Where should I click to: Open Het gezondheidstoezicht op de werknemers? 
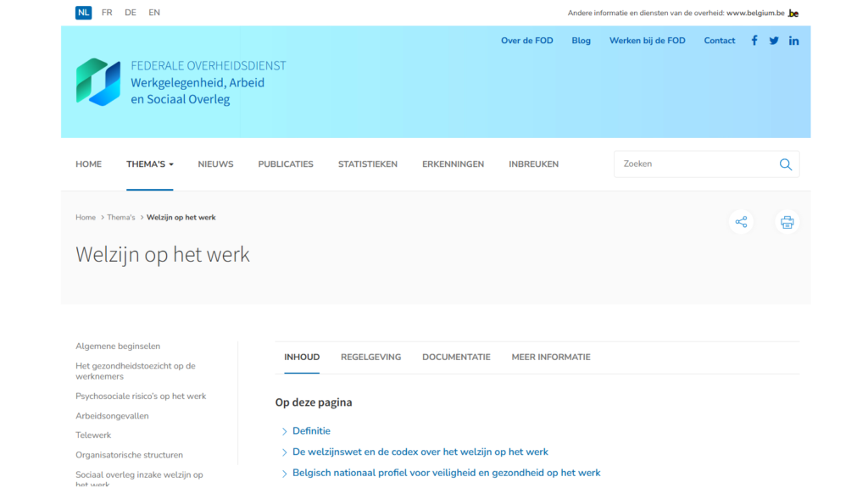pyautogui.click(x=136, y=371)
